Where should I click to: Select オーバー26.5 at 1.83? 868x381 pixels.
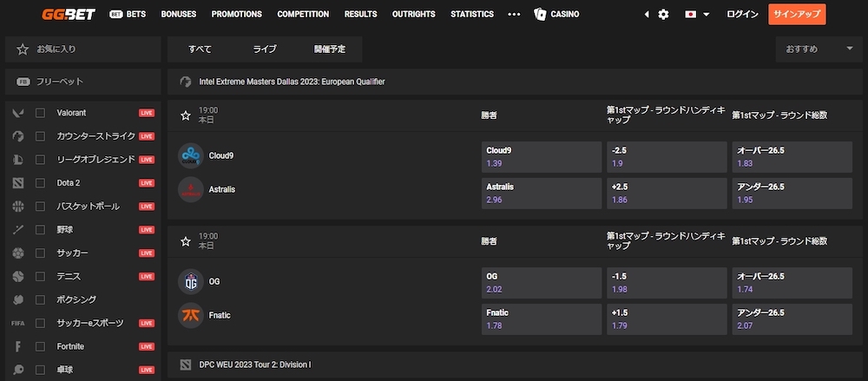click(792, 157)
